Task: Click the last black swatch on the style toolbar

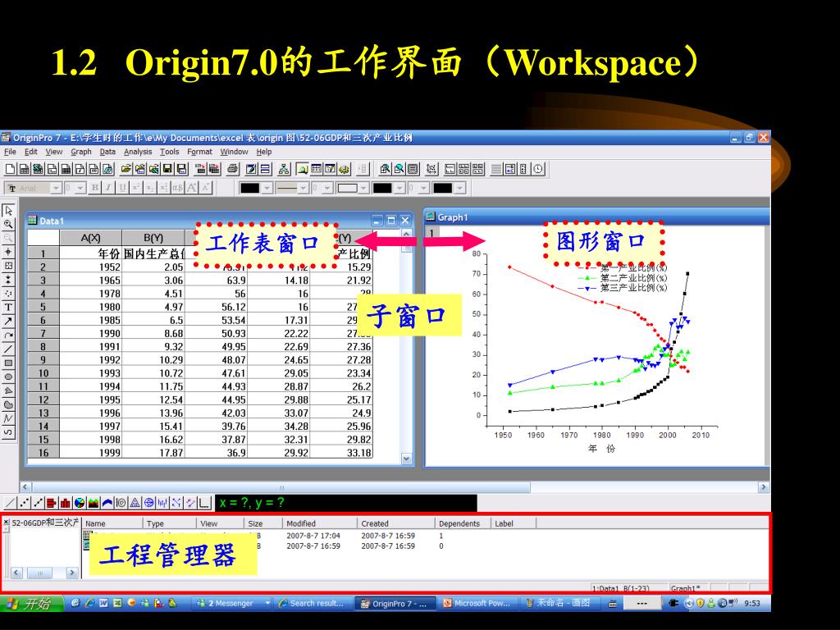Action: [442, 188]
